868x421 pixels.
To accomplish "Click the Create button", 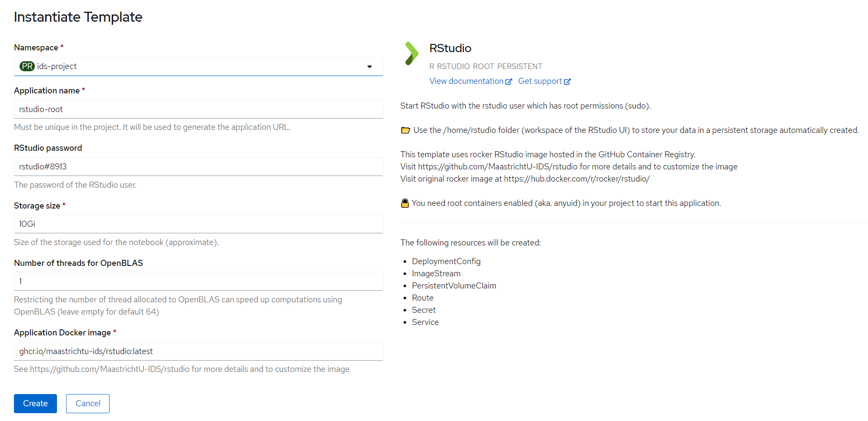I will click(35, 404).
